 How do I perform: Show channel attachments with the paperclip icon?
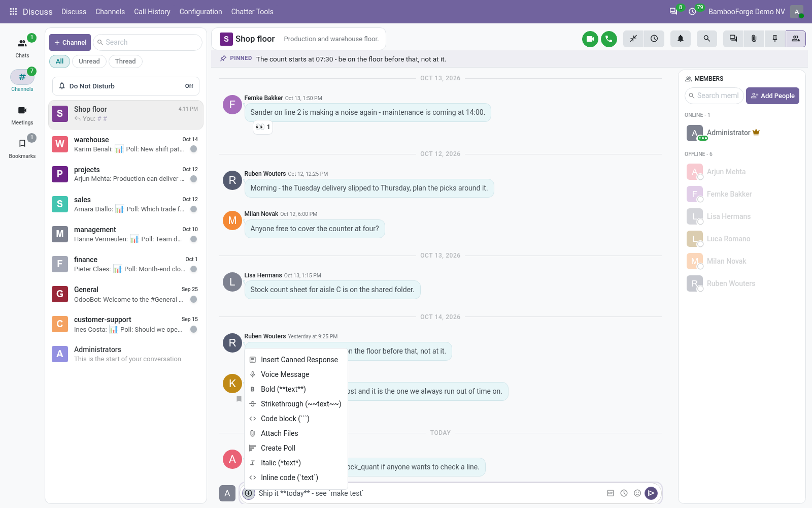pyautogui.click(x=754, y=39)
